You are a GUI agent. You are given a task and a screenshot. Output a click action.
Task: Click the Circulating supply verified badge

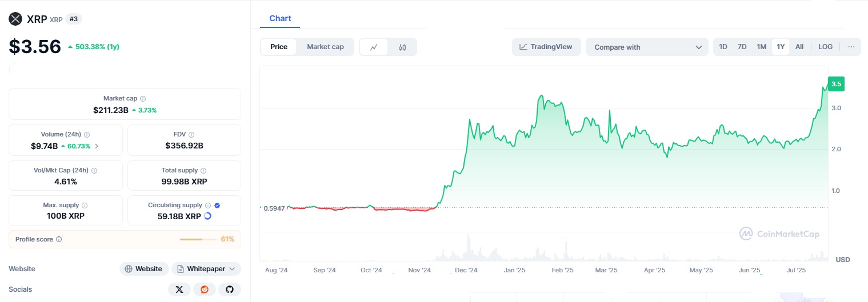(x=217, y=206)
